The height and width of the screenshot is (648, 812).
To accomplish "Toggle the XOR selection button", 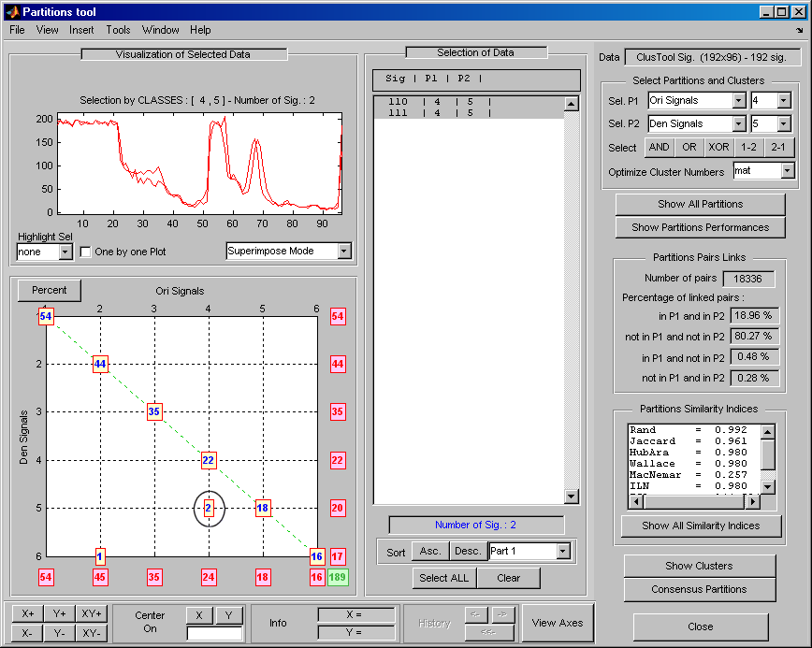I will [718, 148].
